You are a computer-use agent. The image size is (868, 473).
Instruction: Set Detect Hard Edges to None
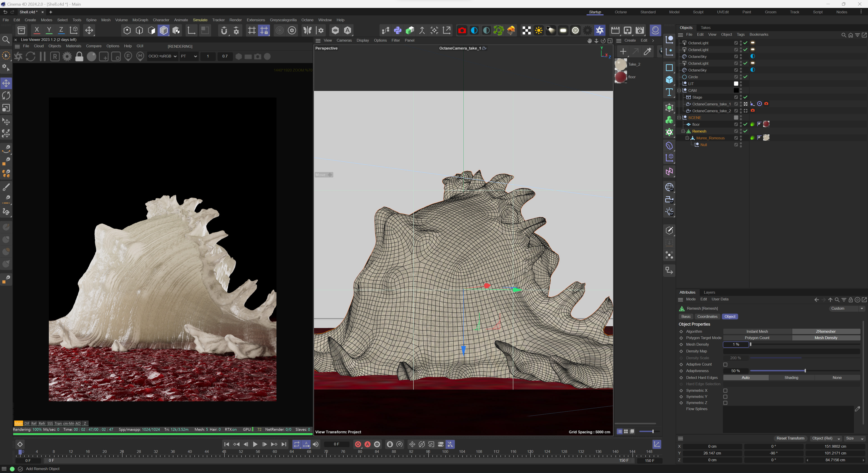pyautogui.click(x=837, y=378)
